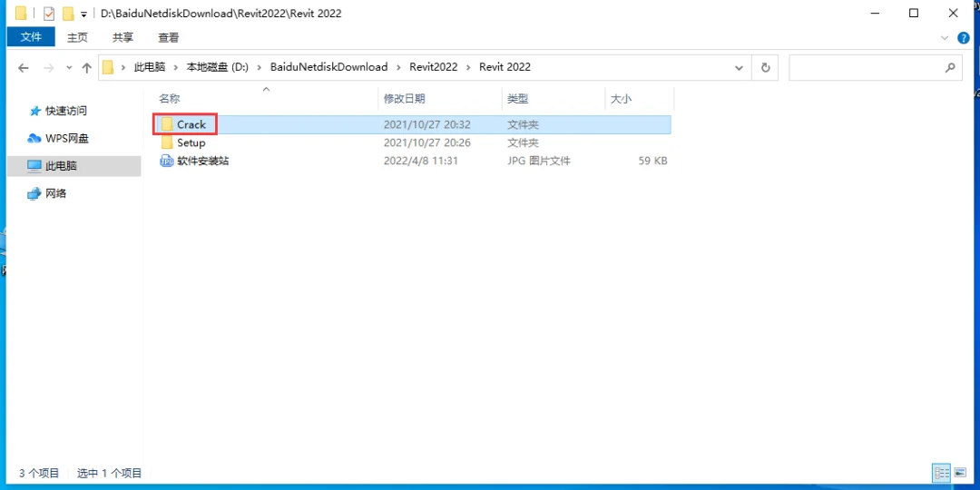Open the Quick Access Toolbar customize dropdown
This screenshot has width=980, height=490.
tap(83, 15)
